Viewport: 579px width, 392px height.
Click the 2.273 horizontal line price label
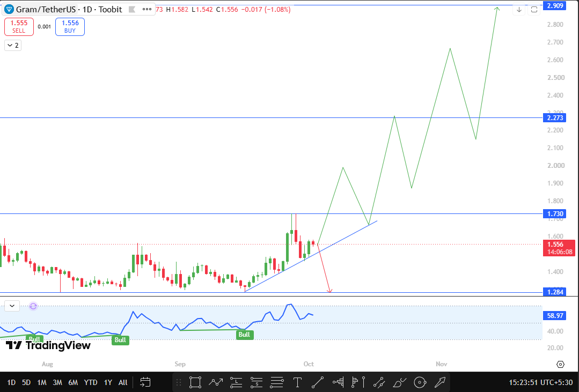(x=555, y=118)
